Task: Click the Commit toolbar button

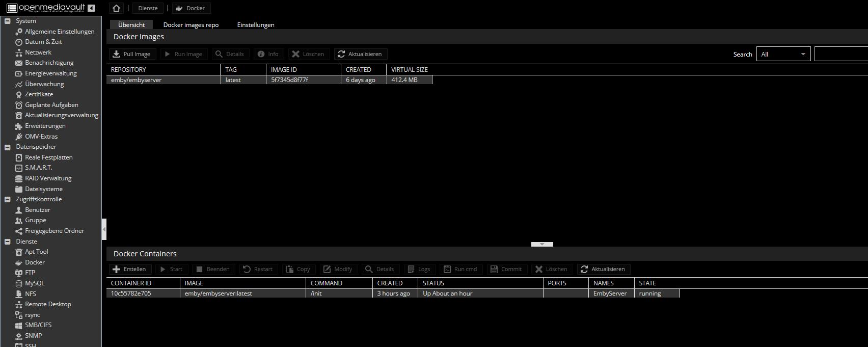Action: tap(507, 269)
